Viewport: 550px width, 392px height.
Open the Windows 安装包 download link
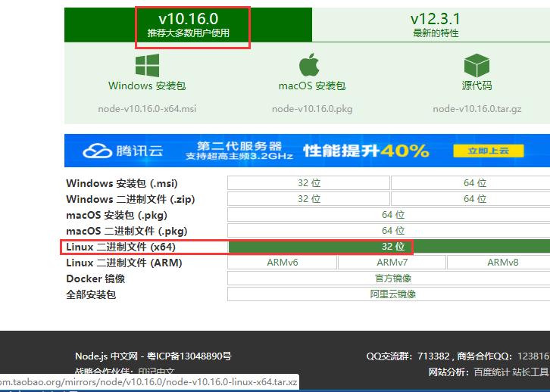pyautogui.click(x=147, y=86)
